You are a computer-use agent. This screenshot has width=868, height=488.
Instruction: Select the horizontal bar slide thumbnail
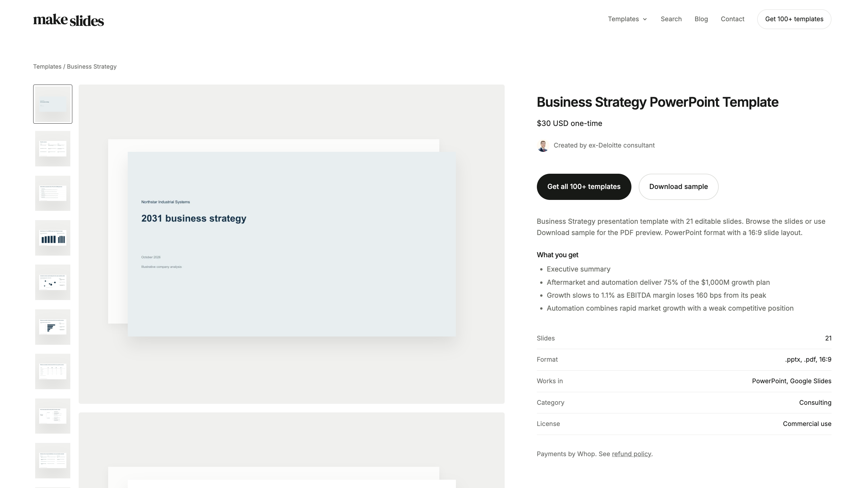point(52,327)
